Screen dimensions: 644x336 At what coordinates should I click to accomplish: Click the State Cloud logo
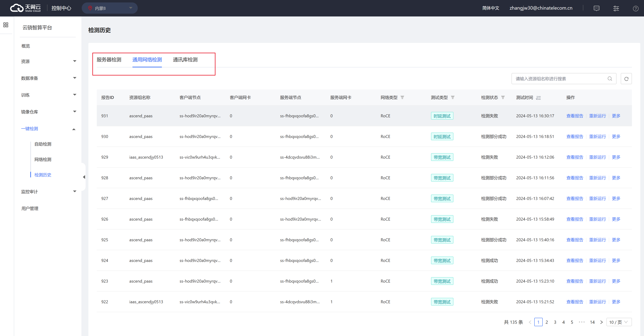(x=25, y=8)
